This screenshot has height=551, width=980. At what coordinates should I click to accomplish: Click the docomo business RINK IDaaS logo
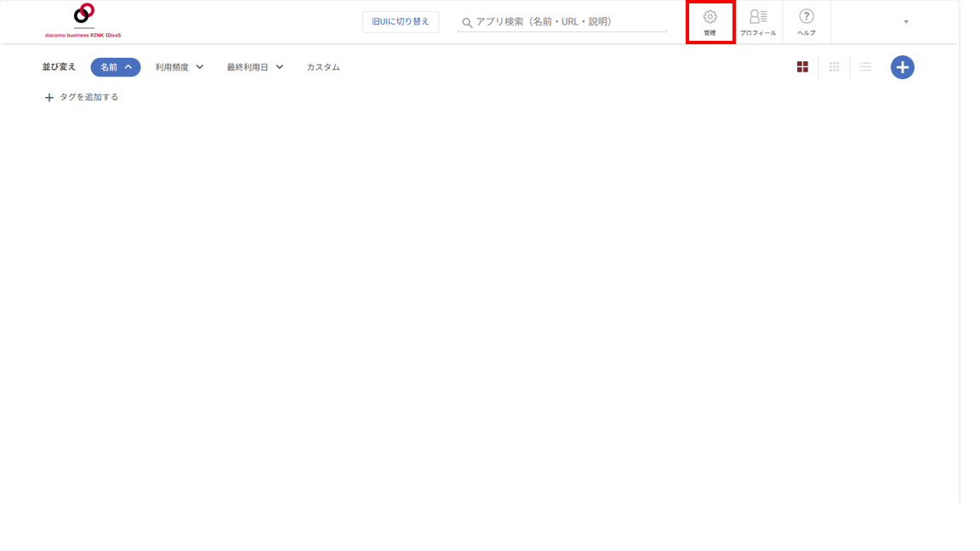click(x=83, y=20)
